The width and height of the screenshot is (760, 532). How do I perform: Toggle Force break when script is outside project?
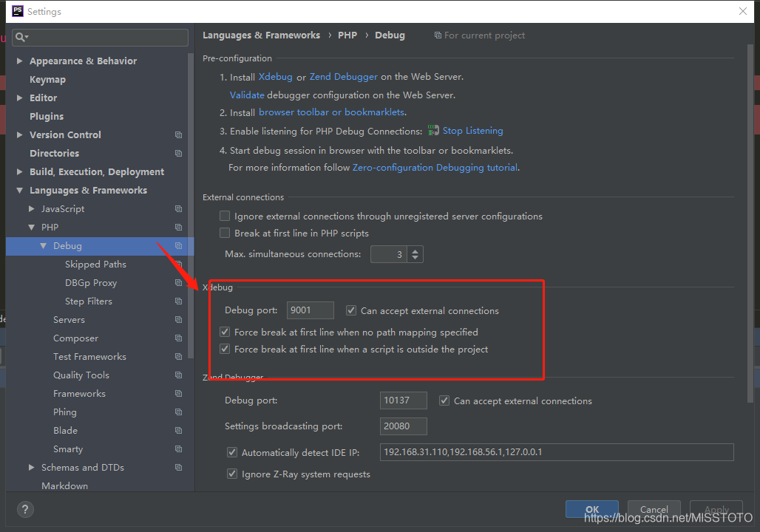coord(225,349)
